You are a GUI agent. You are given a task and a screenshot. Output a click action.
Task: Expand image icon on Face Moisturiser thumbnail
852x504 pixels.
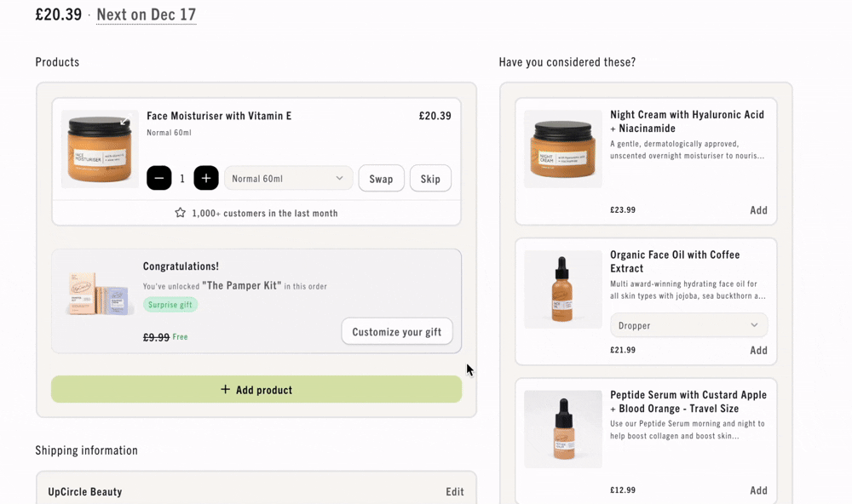point(125,121)
